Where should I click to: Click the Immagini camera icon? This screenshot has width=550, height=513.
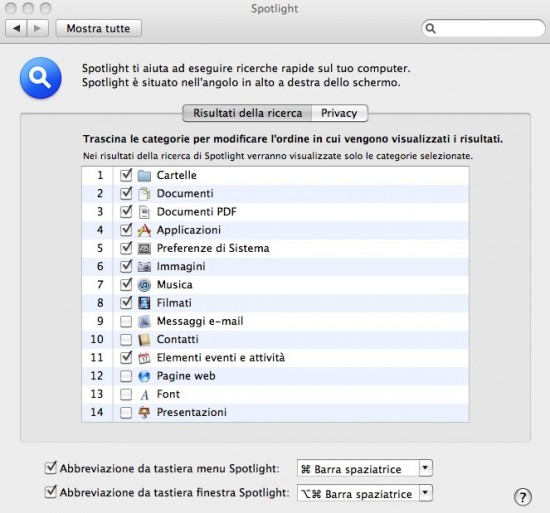144,267
